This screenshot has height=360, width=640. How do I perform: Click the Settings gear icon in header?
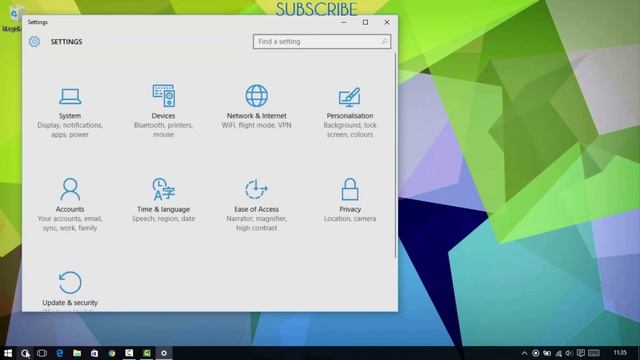tap(34, 42)
